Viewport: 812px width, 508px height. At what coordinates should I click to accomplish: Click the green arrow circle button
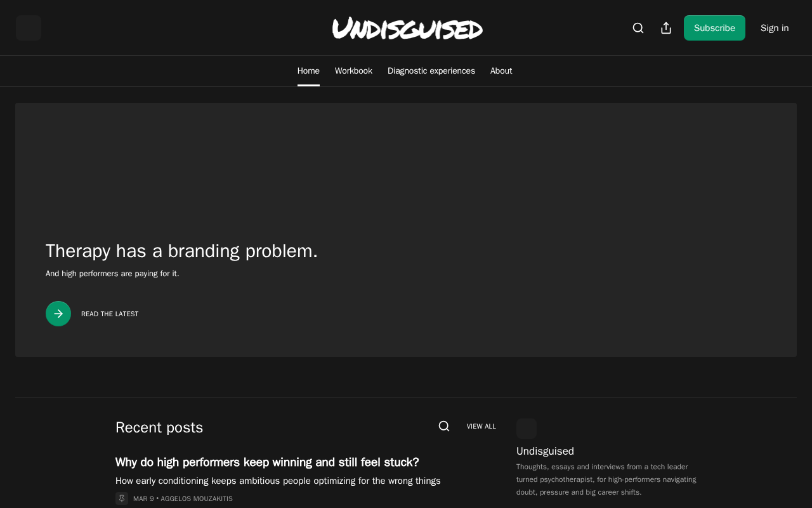click(x=58, y=314)
